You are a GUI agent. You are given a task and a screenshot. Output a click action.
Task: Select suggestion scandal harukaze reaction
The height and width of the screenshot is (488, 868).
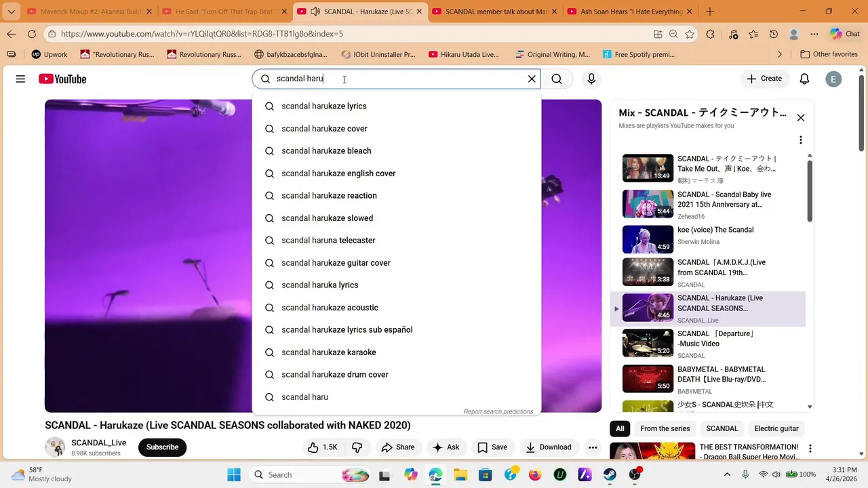[397, 196]
